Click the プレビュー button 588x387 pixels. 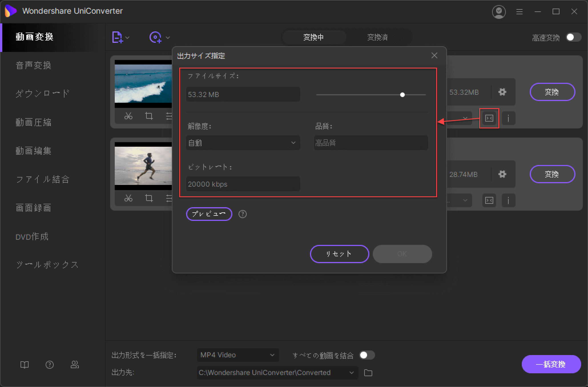coord(209,214)
